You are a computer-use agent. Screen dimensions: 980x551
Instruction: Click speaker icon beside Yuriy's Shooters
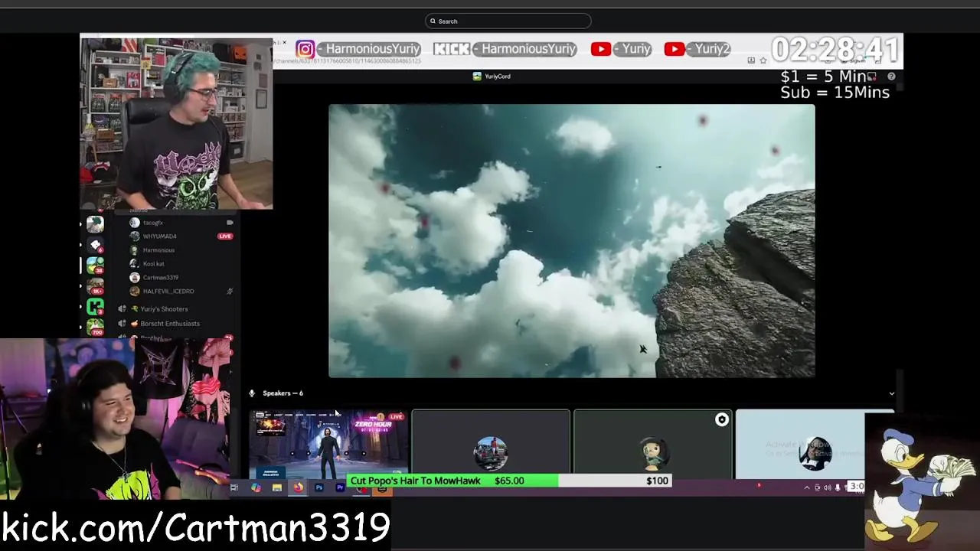(x=122, y=309)
